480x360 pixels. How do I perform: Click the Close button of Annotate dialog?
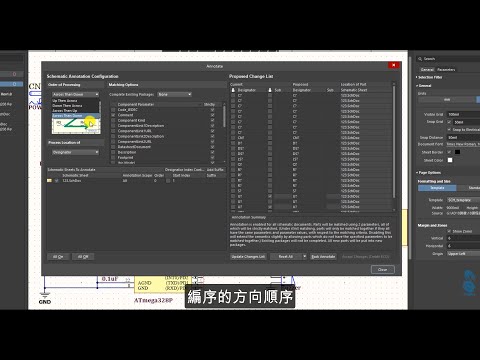tap(382, 269)
